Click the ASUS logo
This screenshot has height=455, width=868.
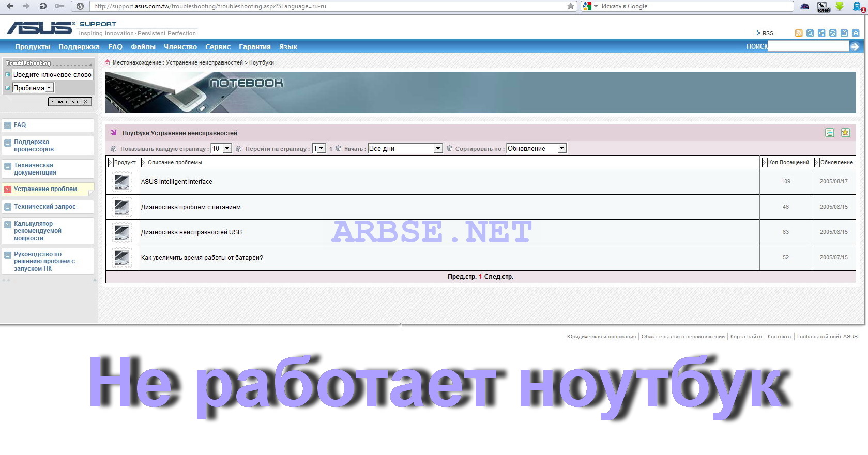(x=41, y=27)
